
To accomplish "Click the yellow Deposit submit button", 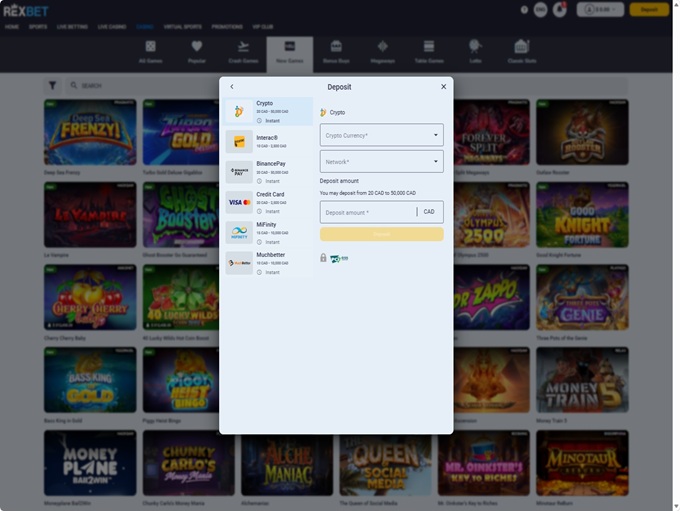I will (x=382, y=234).
